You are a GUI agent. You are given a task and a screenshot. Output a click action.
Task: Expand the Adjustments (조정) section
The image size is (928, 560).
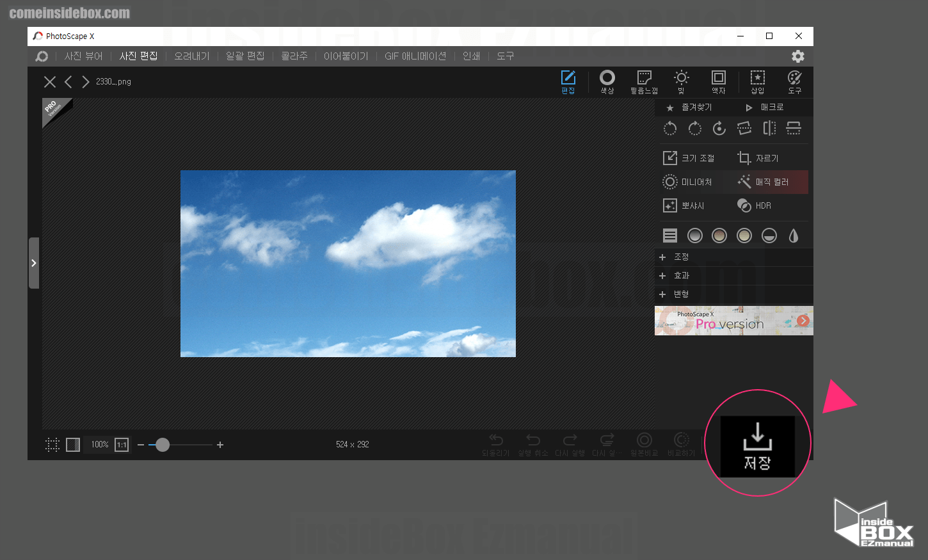click(681, 257)
